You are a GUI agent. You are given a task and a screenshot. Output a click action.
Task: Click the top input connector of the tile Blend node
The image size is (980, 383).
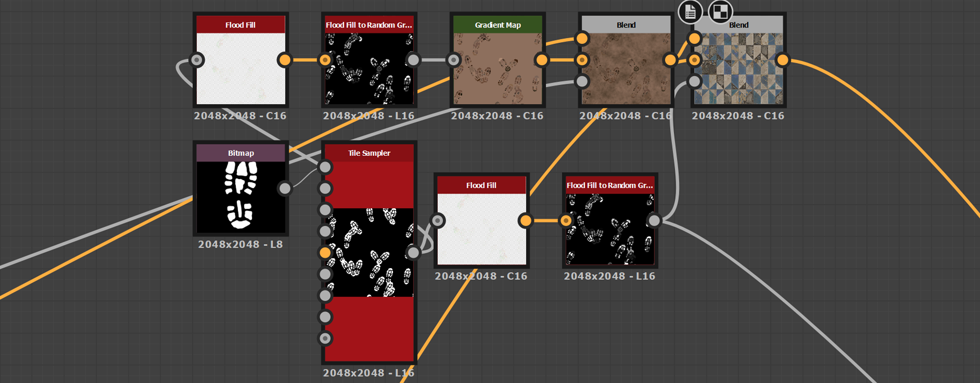pos(695,39)
